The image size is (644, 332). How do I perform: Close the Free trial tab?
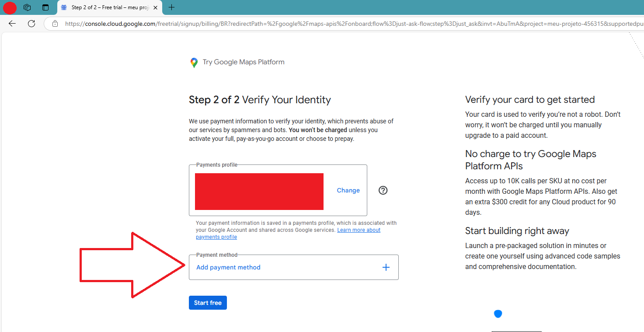click(155, 7)
